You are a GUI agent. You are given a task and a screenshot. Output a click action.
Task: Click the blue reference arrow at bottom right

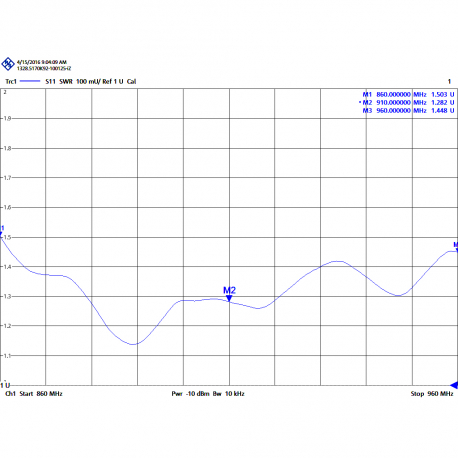(454, 385)
